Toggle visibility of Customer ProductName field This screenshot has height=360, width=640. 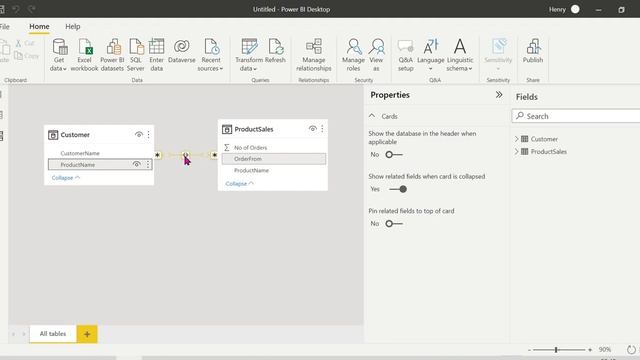(x=137, y=164)
